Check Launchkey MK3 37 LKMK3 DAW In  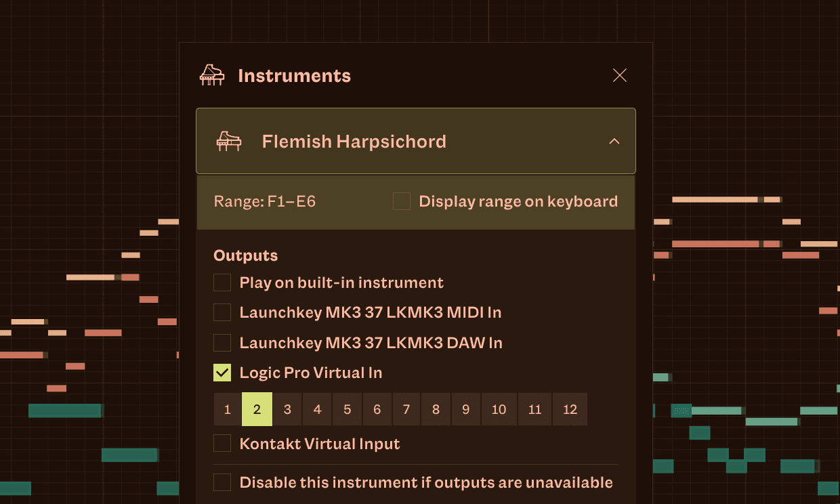[222, 343]
